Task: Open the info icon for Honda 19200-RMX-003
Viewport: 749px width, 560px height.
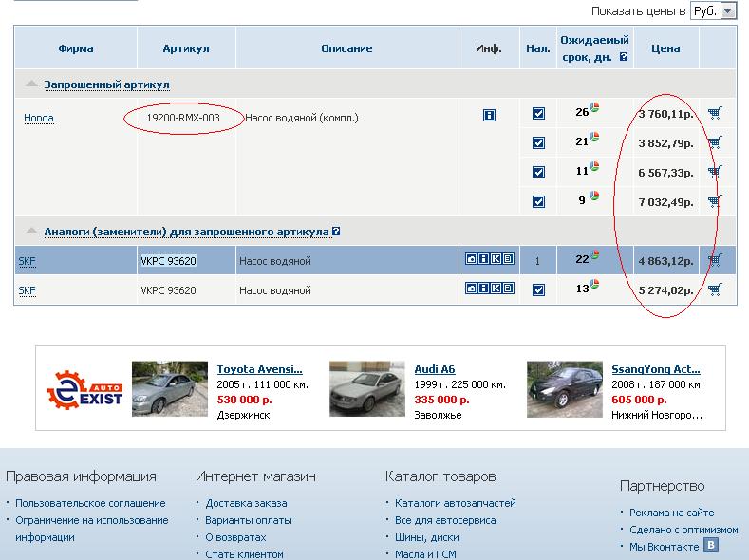Action: tap(489, 115)
